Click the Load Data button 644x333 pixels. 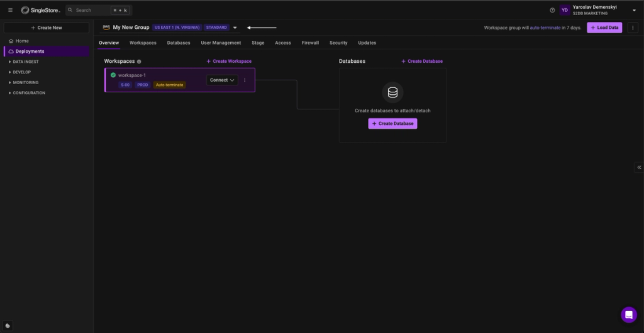[x=604, y=28]
